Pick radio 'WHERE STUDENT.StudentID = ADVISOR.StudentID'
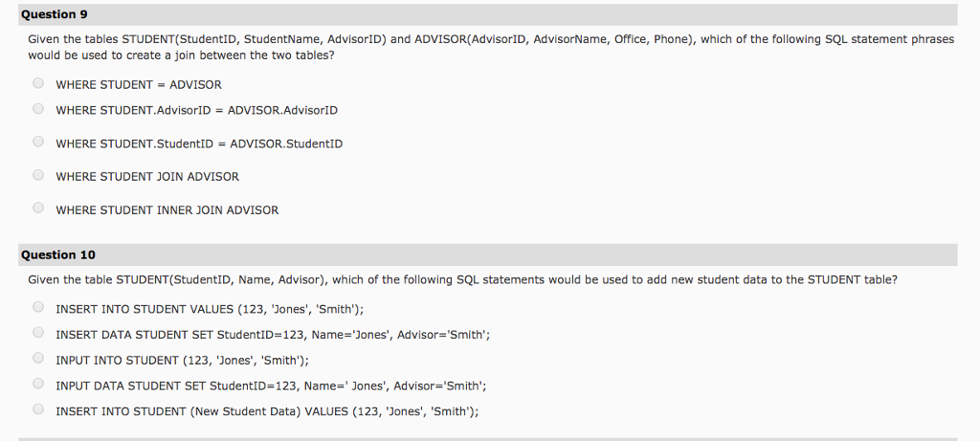The width and height of the screenshot is (980, 441). 38,143
